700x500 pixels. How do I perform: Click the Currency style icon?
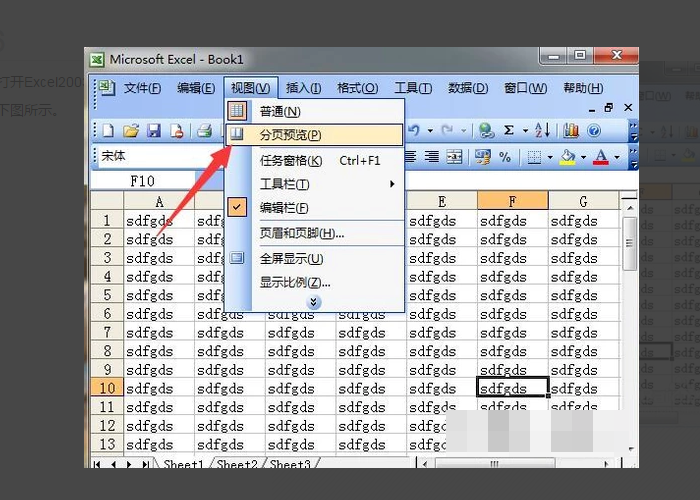tap(483, 157)
